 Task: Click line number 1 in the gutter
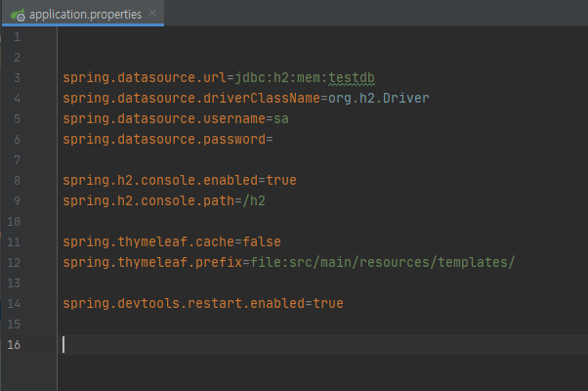point(17,37)
